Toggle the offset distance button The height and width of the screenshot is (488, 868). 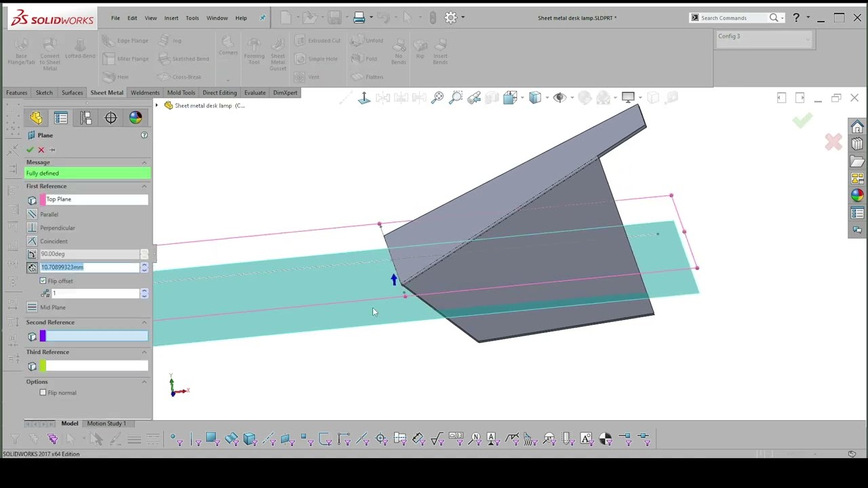coord(32,268)
